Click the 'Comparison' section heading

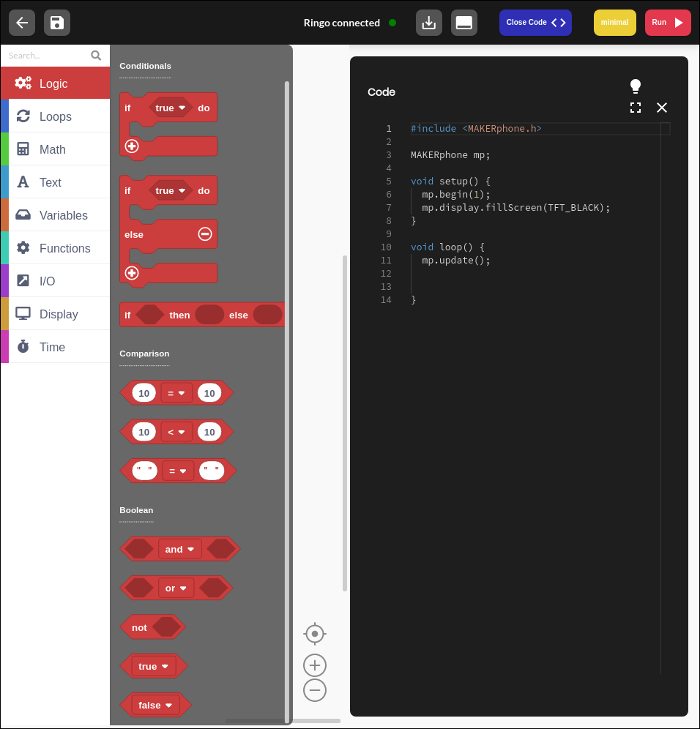[144, 354]
